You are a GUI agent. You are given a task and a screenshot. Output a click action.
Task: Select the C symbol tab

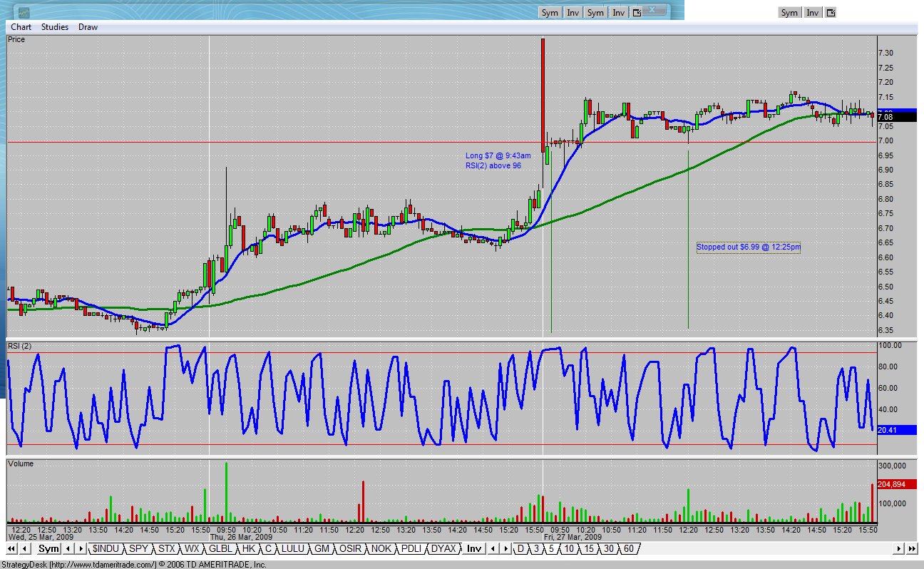268,549
